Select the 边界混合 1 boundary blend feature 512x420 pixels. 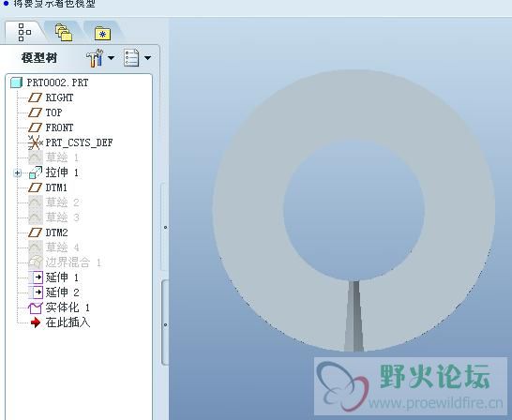coord(65,262)
